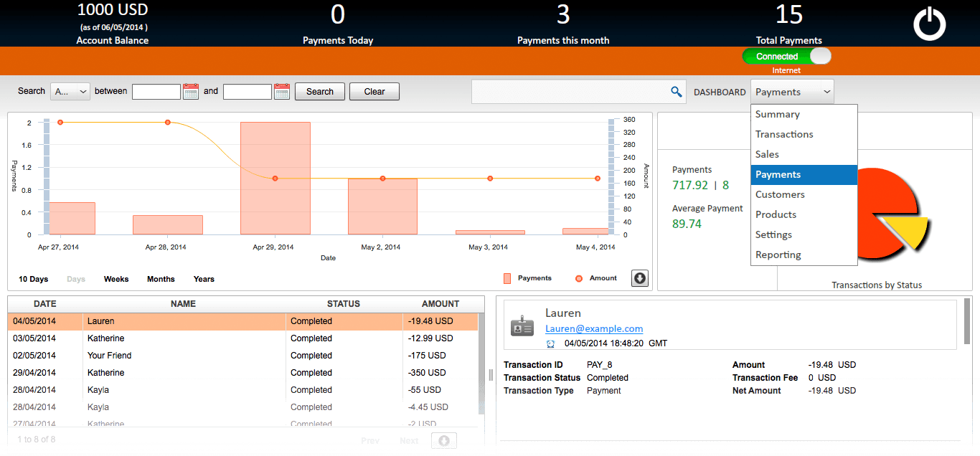Open the Lauren@example.com email link
This screenshot has height=456, width=980.
[x=593, y=328]
